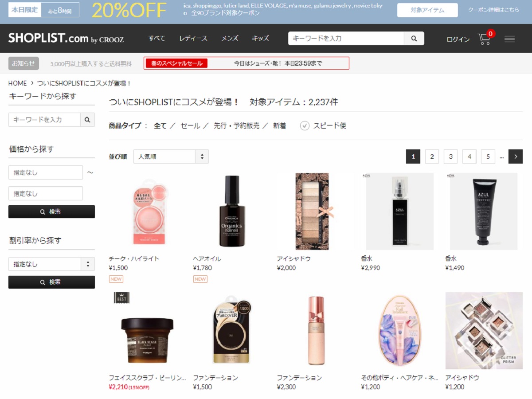Click the sidebar keyword search magnifier
The height and width of the screenshot is (399, 532).
click(87, 120)
